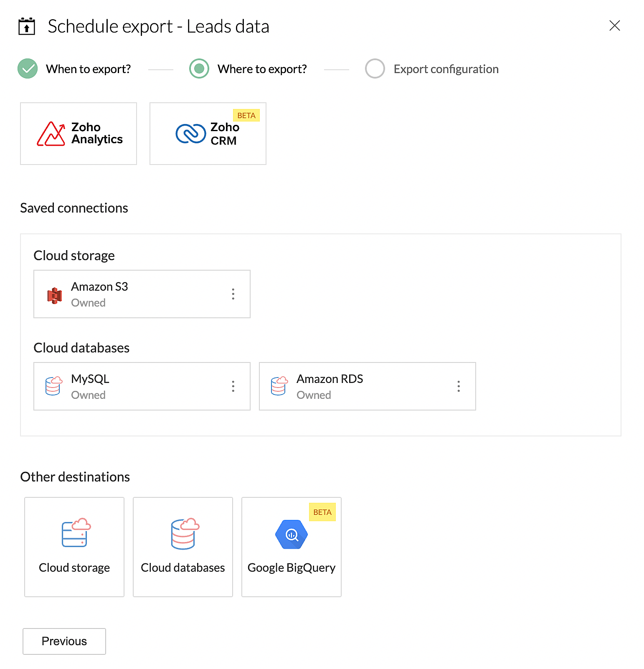The image size is (644, 669).
Task: Open the MySQL connection three-dot menu
Action: tap(233, 386)
